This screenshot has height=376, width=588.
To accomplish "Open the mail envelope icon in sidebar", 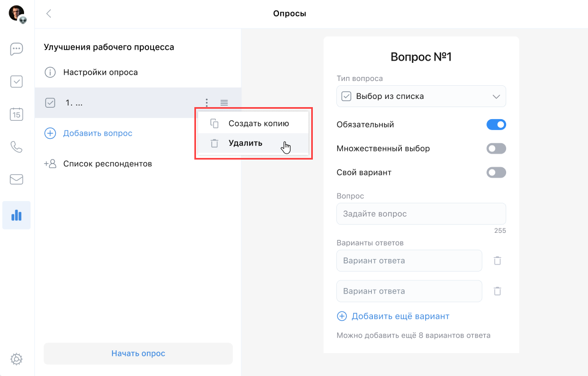I will pyautogui.click(x=16, y=179).
